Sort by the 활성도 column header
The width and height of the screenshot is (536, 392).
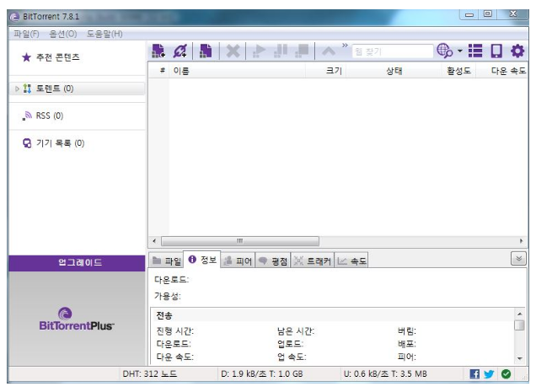(x=459, y=71)
